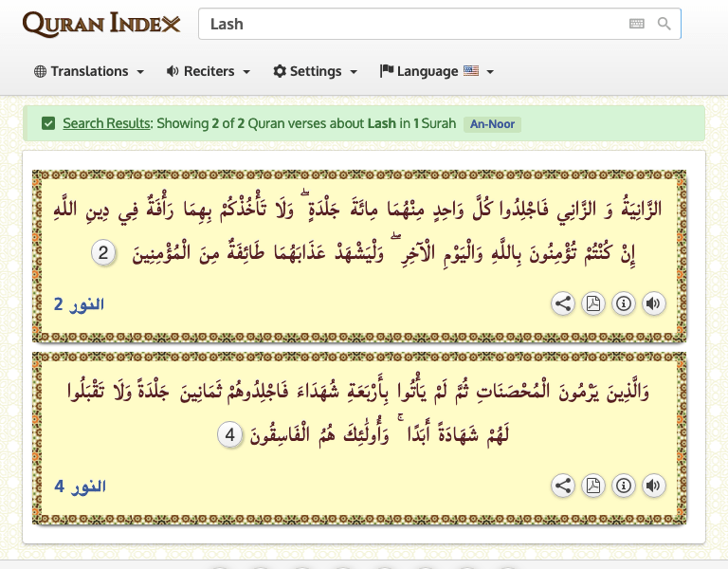The image size is (728, 569).
Task: Toggle the green Search Results checkbox
Action: (x=48, y=123)
